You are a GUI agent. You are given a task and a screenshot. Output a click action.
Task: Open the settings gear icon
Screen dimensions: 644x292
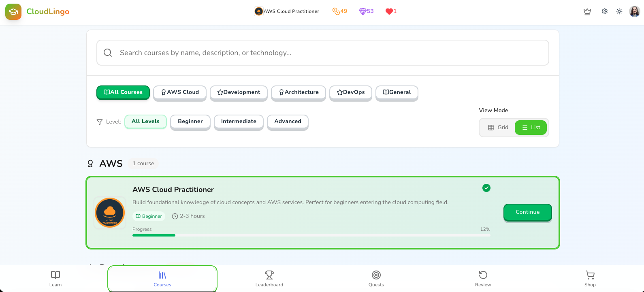click(605, 12)
